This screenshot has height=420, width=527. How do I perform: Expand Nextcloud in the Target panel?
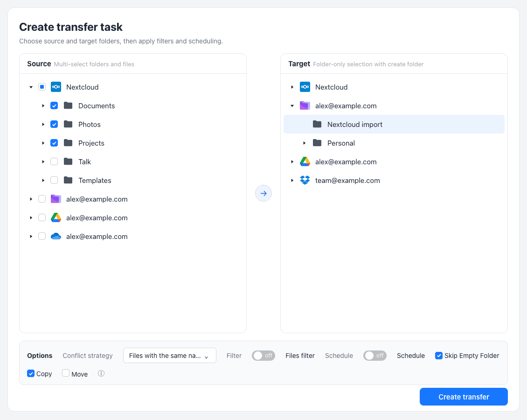tap(292, 87)
